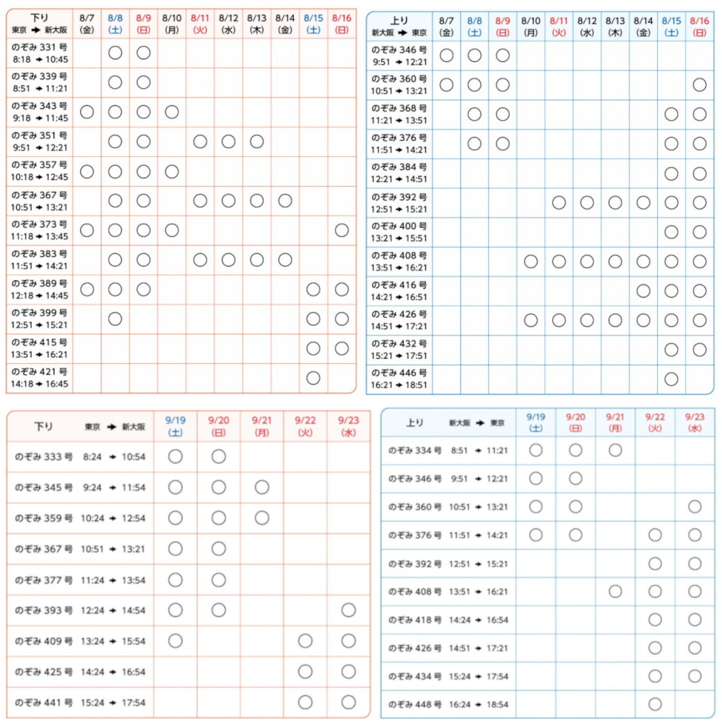Select the 8/13 (木) header in August 上り table

tap(615, 27)
